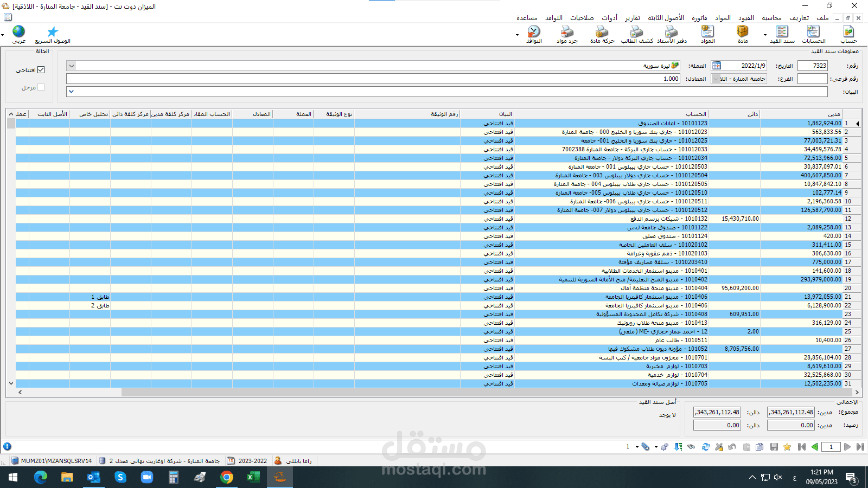Open the أدوات (Tools) menu
Viewport: 868px width, 488px height.
click(610, 18)
